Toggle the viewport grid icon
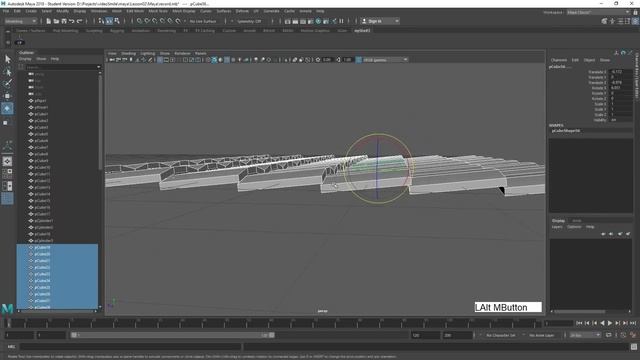Image resolution: width=640 pixels, height=360 pixels. pos(160,60)
